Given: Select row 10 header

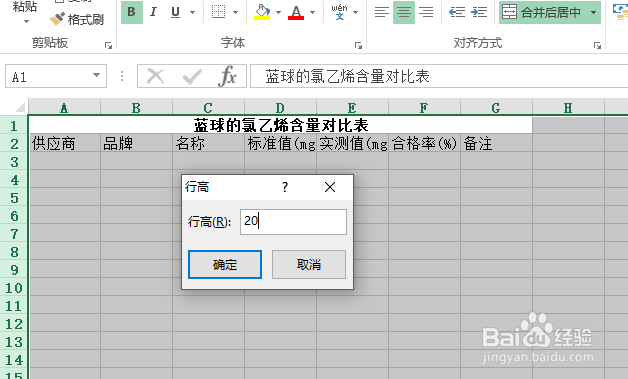Looking at the screenshot, I should 14,288.
